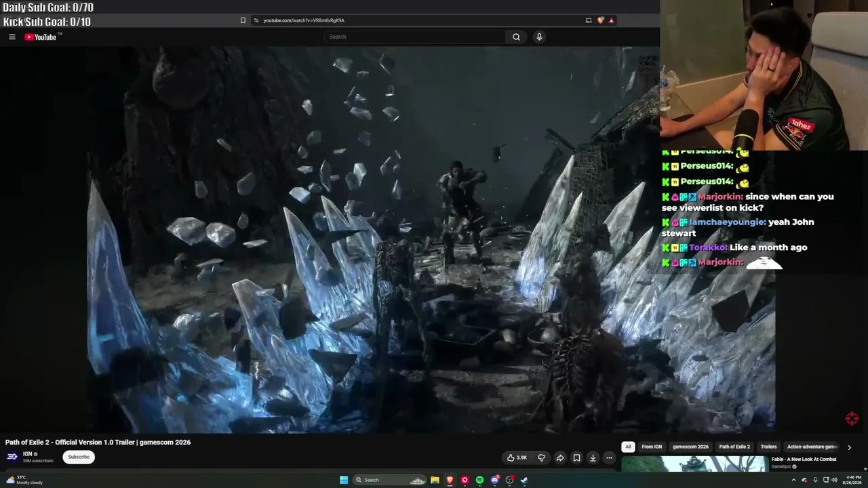Open volume control in system tray
Screen dimensions: 868x488
click(x=834, y=480)
